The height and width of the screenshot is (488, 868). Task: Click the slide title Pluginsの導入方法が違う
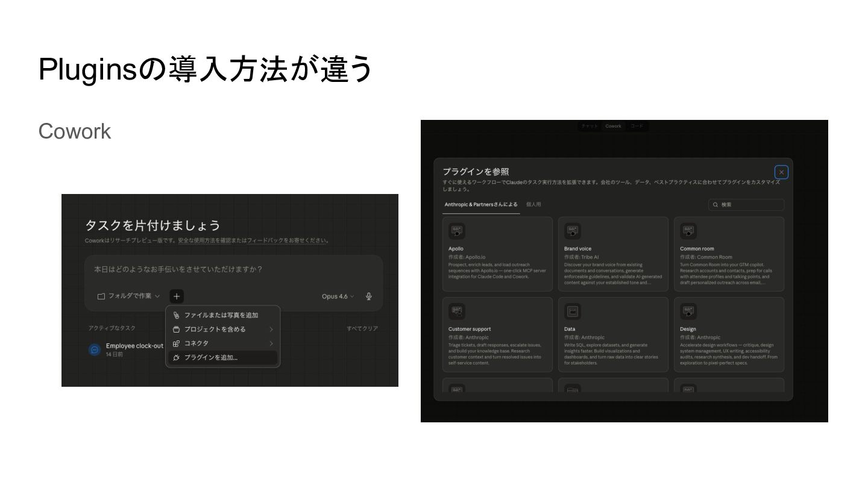point(206,69)
